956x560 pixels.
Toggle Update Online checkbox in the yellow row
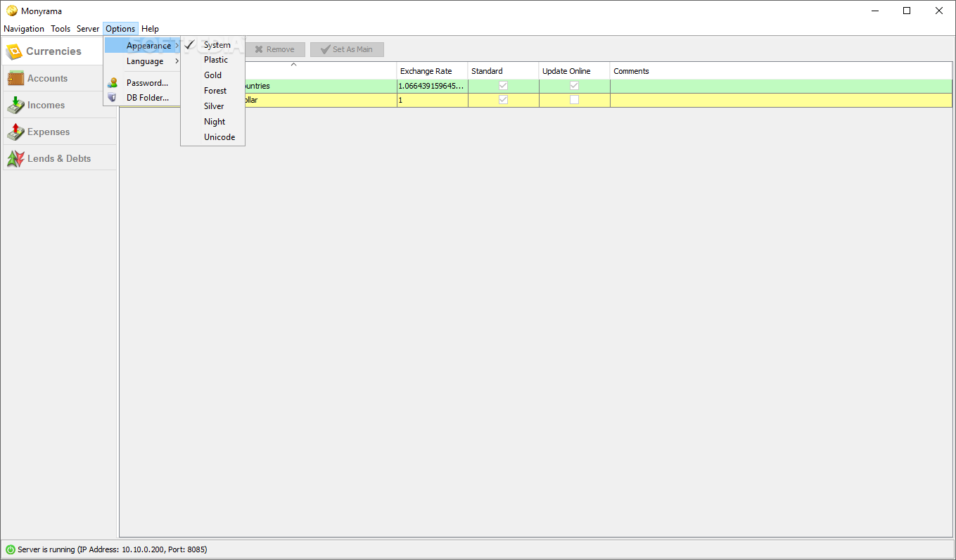coord(574,100)
